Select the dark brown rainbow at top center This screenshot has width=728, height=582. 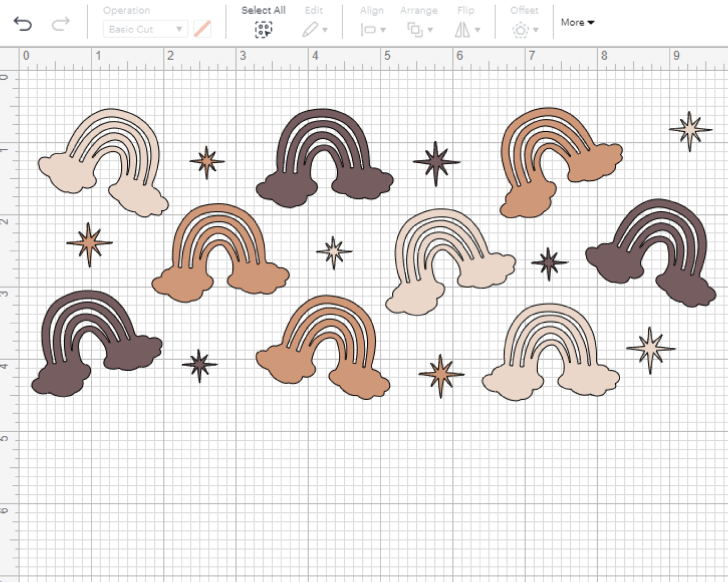(x=324, y=158)
